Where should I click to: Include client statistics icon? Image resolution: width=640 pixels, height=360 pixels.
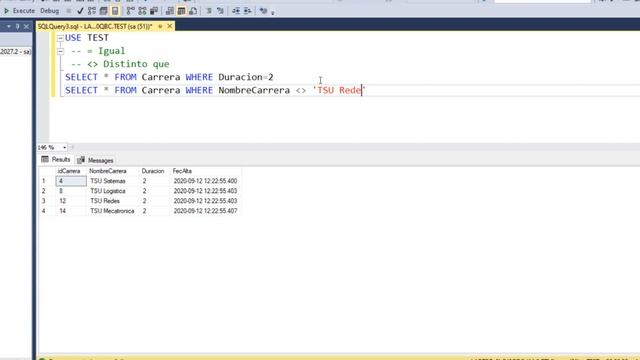[154, 11]
